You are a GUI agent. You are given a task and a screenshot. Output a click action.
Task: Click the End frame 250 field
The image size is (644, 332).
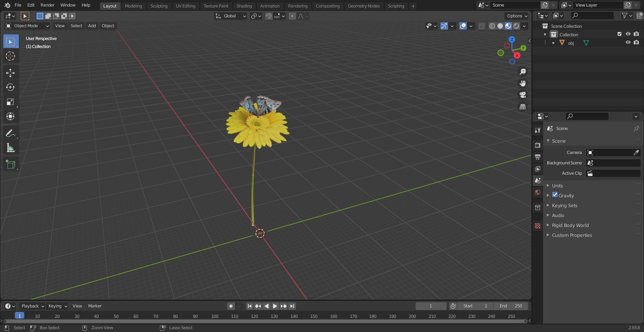[x=511, y=306]
